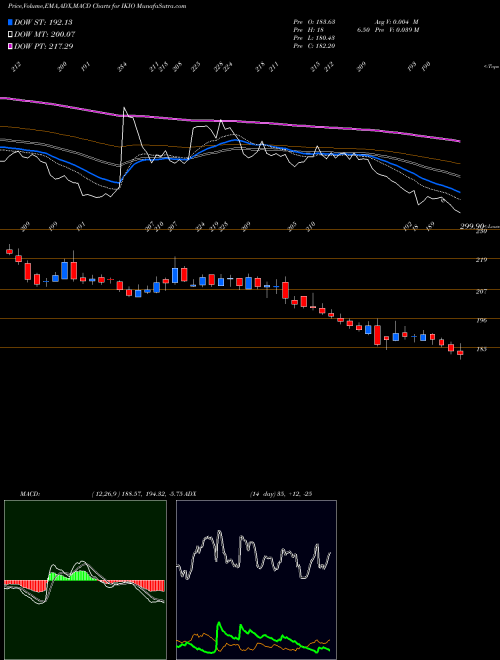Click the 219 price axis label
This screenshot has width=500, height=660.
coord(481,260)
